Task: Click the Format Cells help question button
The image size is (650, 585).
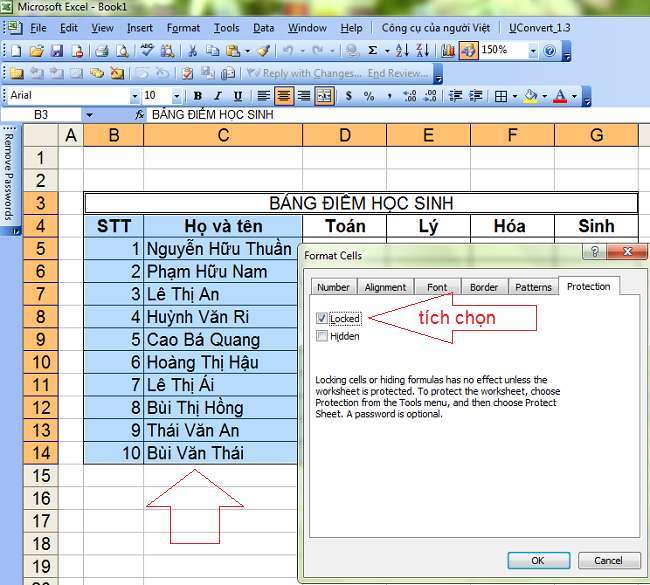Action: (594, 251)
